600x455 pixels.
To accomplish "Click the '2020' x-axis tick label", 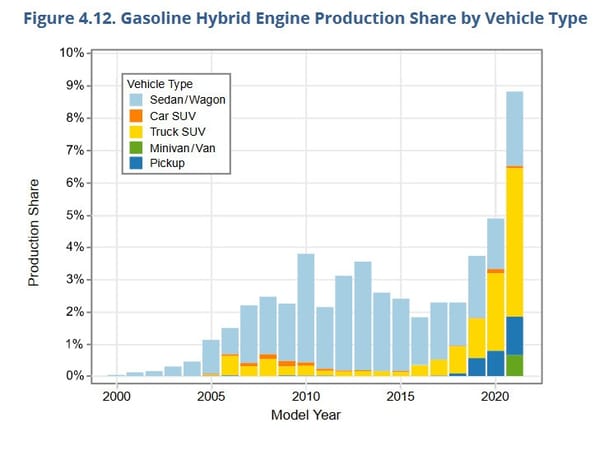I will 495,396.
